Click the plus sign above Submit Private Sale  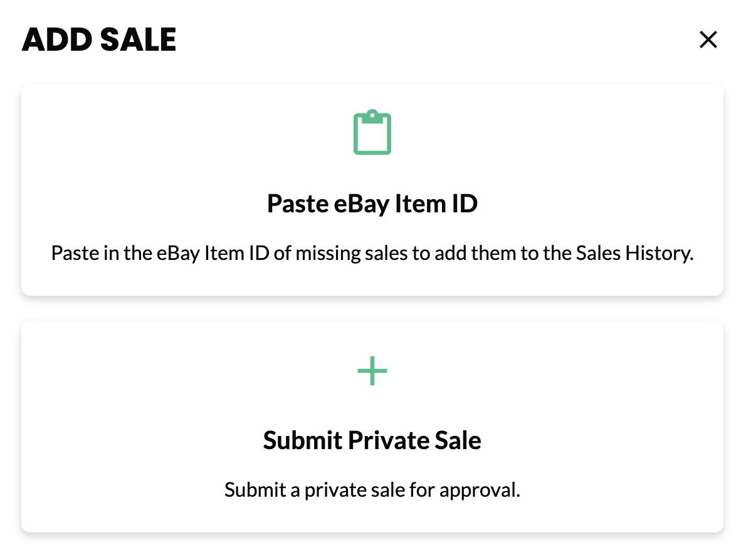coord(372,371)
